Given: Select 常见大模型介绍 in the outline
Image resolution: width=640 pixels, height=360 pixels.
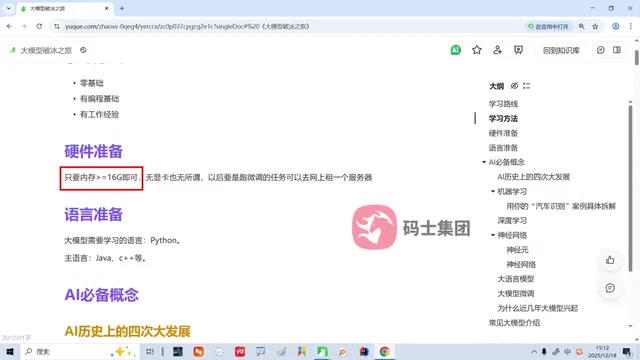Looking at the screenshot, I should point(514,323).
